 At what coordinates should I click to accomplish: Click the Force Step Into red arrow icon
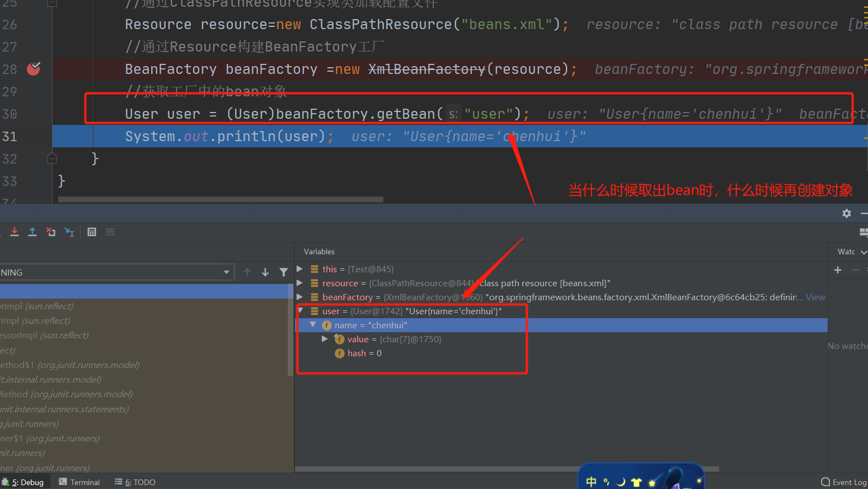click(15, 232)
